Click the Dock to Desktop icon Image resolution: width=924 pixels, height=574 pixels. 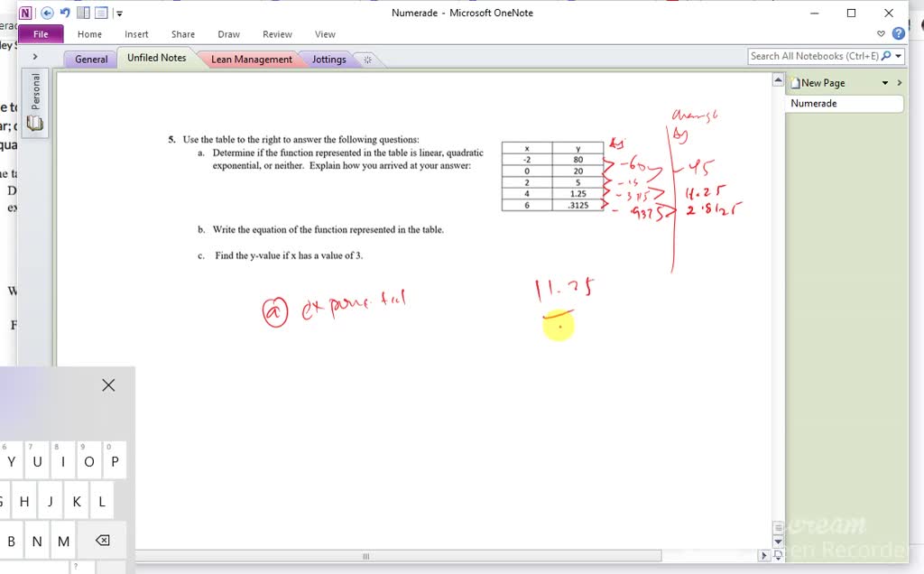click(84, 13)
